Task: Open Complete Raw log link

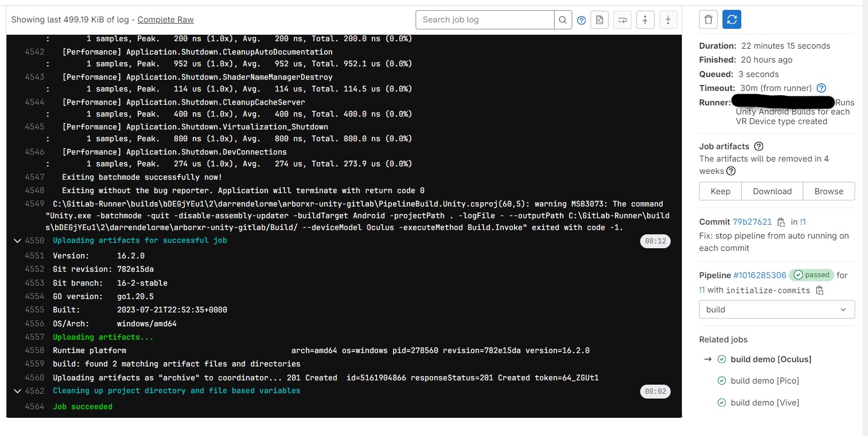Action: (165, 20)
